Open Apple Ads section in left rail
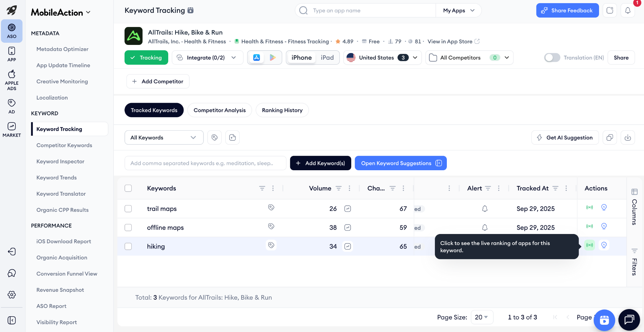 coord(12,80)
